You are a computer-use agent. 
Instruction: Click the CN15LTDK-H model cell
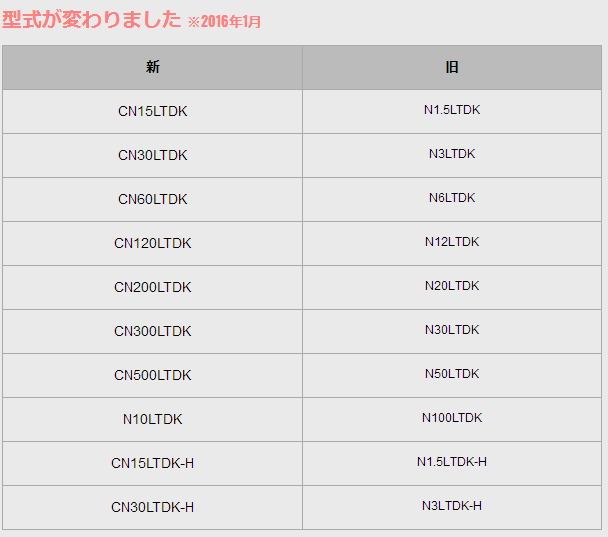pyautogui.click(x=152, y=463)
